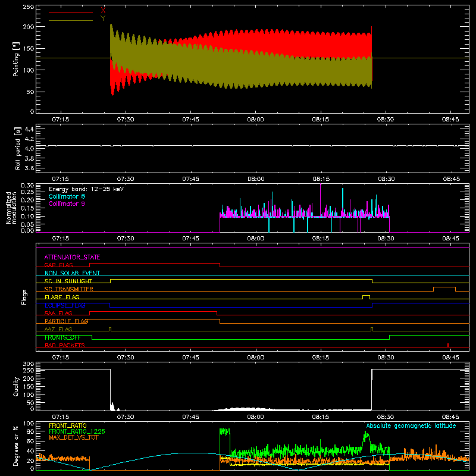476x476 pixels.
Task: Click the orange MAX_DET_VS_TOT legend entry
Action: point(73,437)
